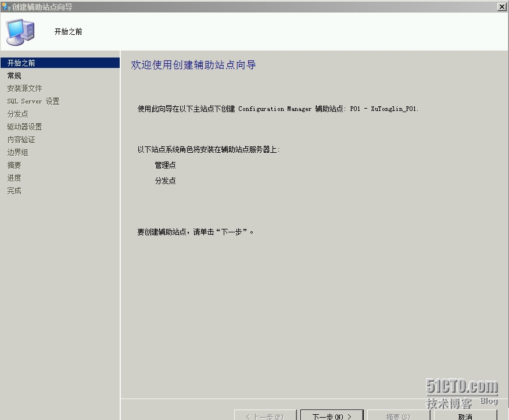The height and width of the screenshot is (420, 509).
Task: Go to the 常规 step
Action: click(15, 76)
